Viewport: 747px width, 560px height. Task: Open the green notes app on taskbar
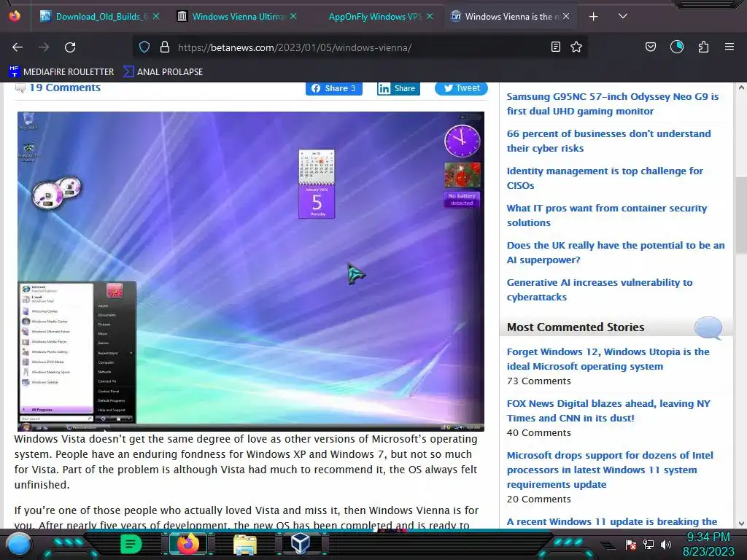131,544
